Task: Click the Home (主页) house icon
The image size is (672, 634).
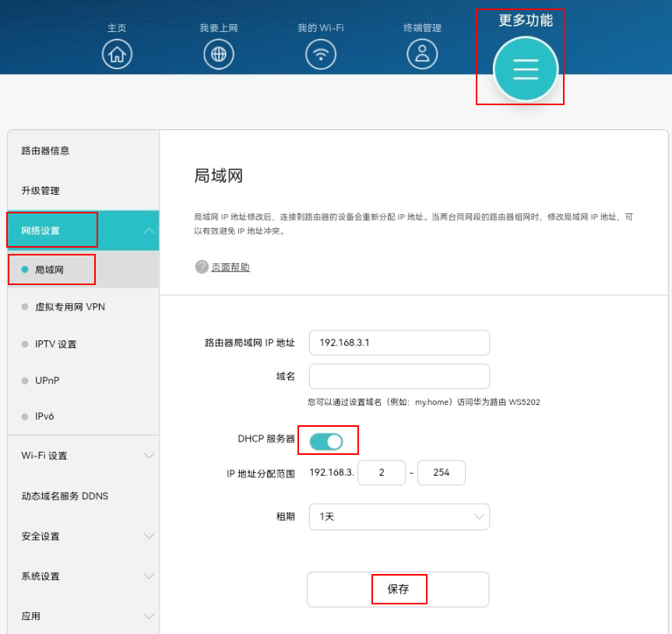Action: (117, 54)
